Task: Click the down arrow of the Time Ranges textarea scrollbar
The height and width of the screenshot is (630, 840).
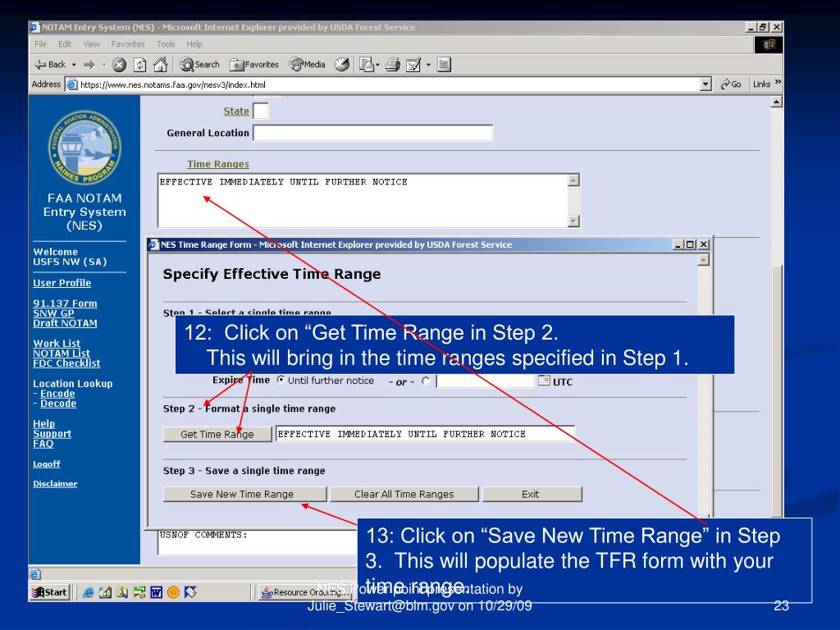Action: 573,221
